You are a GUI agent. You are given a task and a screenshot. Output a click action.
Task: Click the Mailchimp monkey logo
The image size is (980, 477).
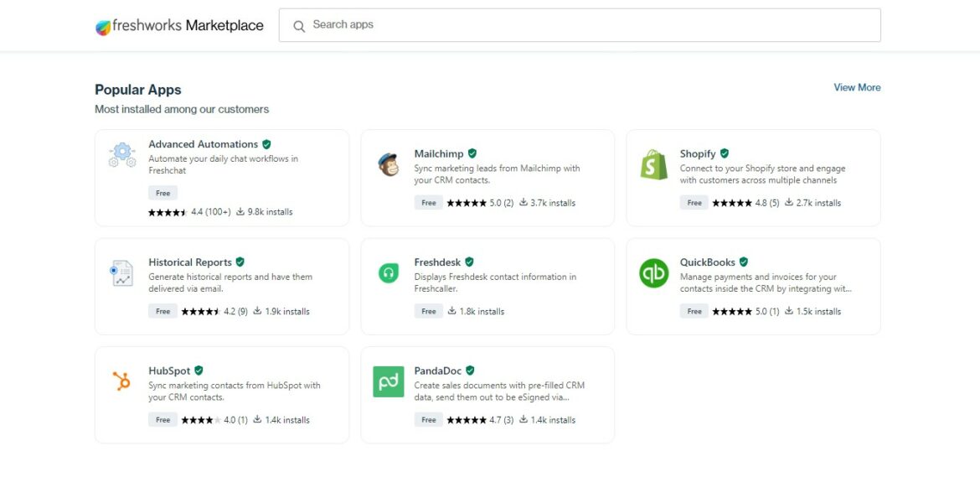coord(388,164)
